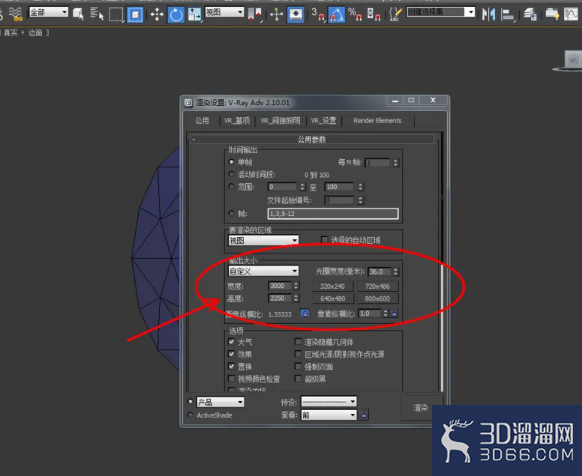Select the 范围 range radio button
The width and height of the screenshot is (582, 476).
(231, 186)
